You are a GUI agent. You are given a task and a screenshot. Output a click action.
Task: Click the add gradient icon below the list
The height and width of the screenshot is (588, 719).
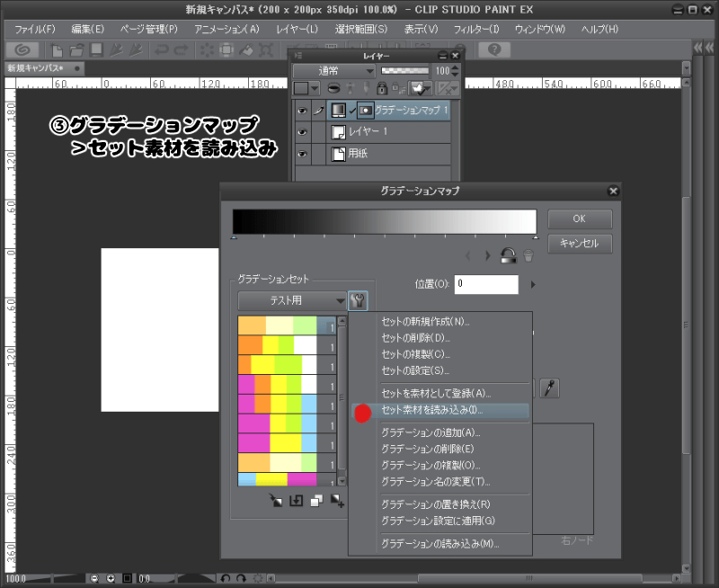pyautogui.click(x=338, y=501)
